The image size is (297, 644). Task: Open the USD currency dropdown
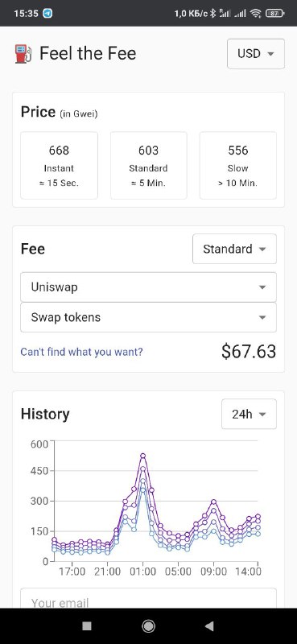[x=255, y=54]
